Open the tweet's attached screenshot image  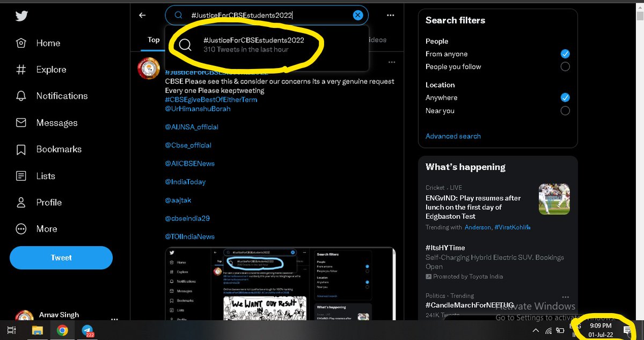point(280,284)
